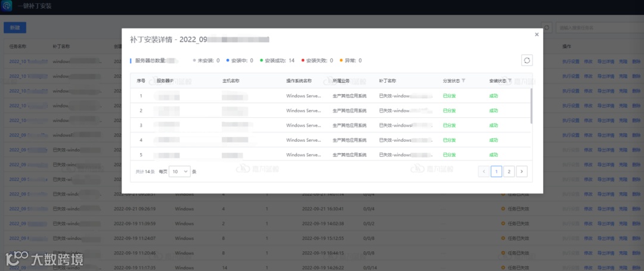Click 克隆 for the 2022-09-21 09:26:19 task
This screenshot has height=271, width=644.
pos(623,208)
